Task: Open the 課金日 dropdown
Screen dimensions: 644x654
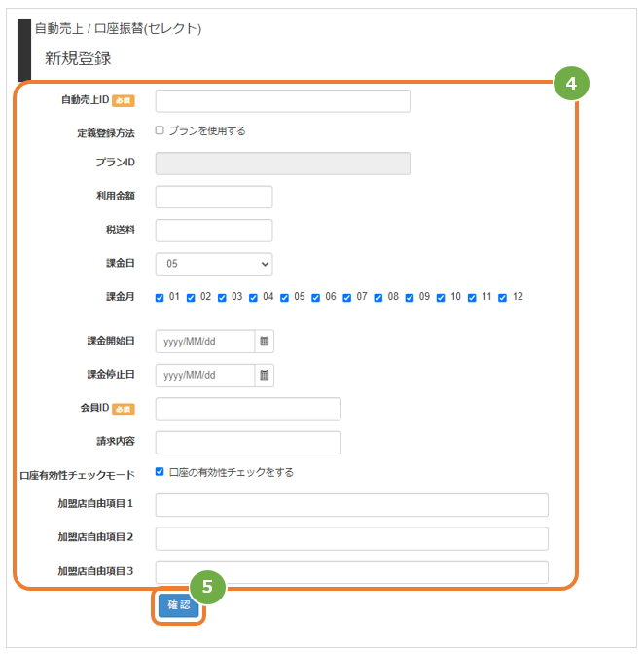Action: coord(214,264)
